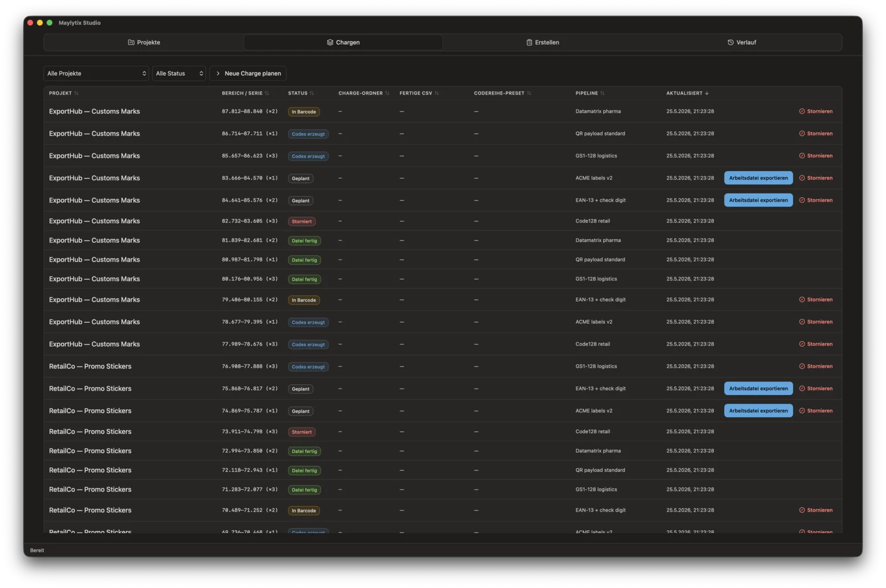Export Arbeitsdatei for row 74.869–75.787
The image size is (886, 588).
tap(758, 410)
